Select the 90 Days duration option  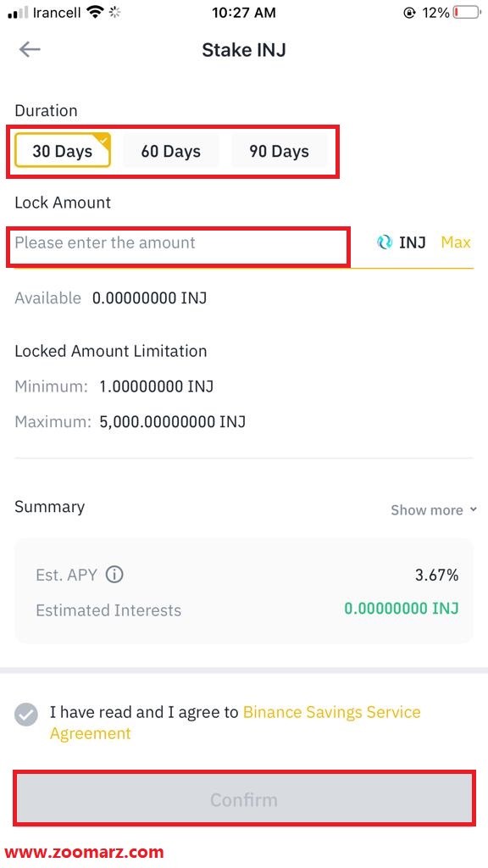pyautogui.click(x=279, y=151)
